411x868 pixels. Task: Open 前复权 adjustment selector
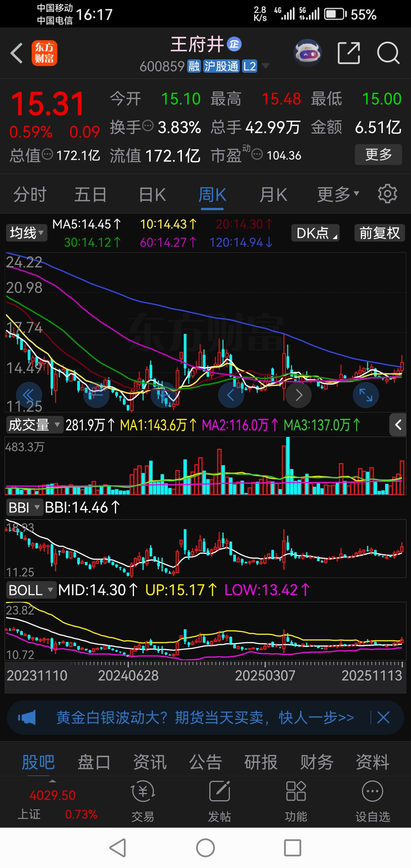(x=379, y=233)
